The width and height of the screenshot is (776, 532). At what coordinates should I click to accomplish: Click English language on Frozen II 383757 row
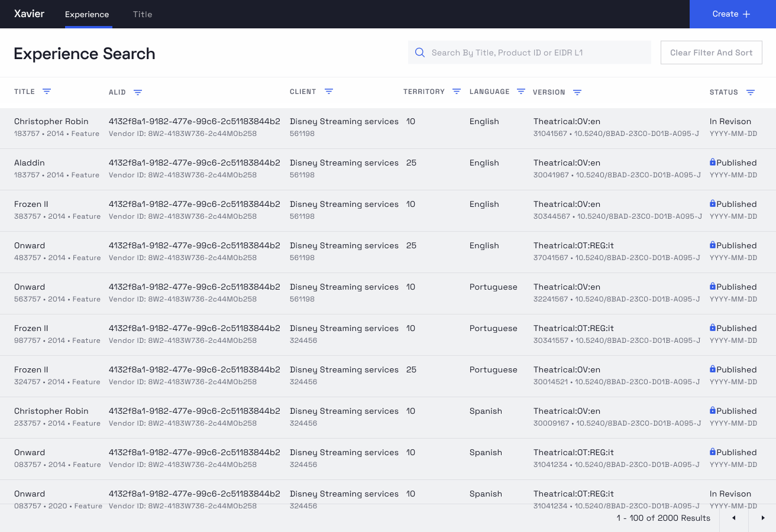[484, 204]
